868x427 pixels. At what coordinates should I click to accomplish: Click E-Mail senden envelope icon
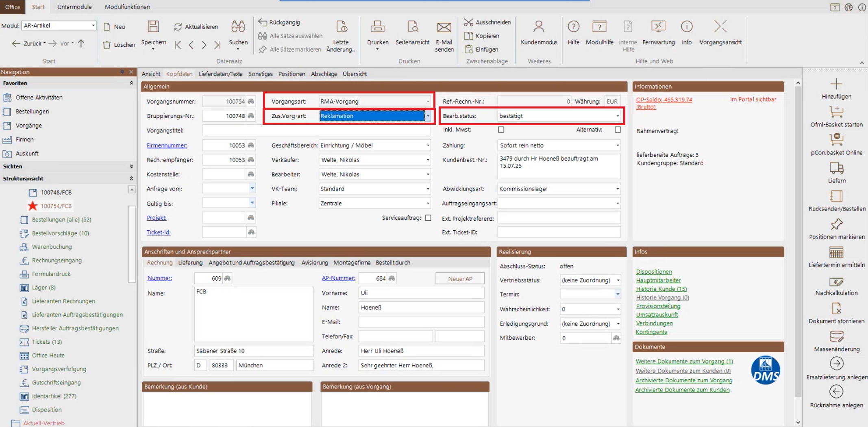click(x=444, y=27)
